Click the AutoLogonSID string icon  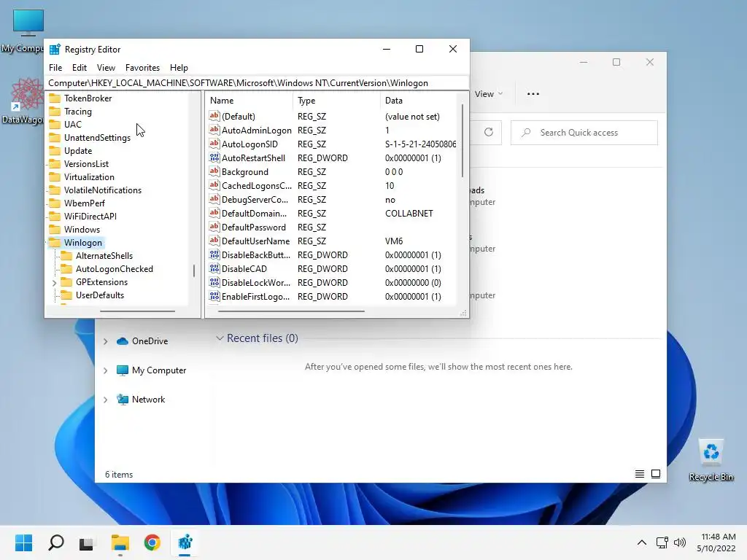coord(214,144)
